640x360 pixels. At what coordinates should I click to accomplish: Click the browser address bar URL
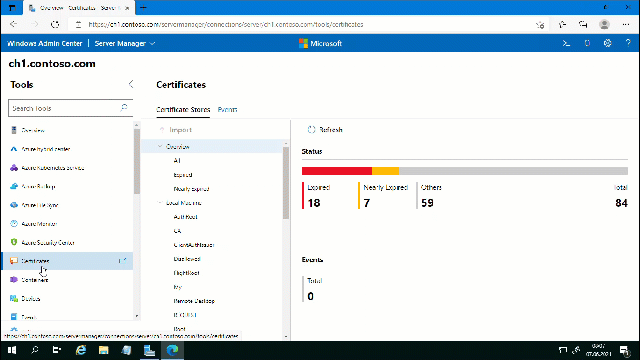click(226, 24)
